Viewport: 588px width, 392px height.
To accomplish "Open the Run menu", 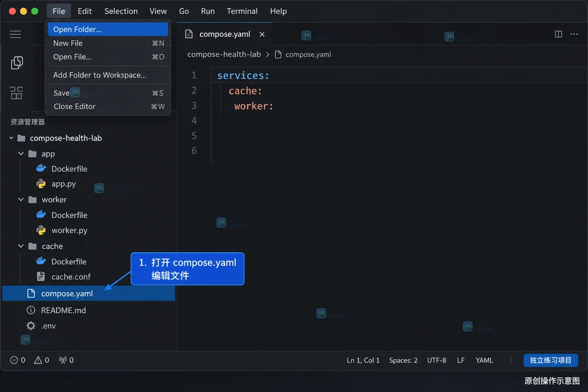I will pyautogui.click(x=208, y=11).
